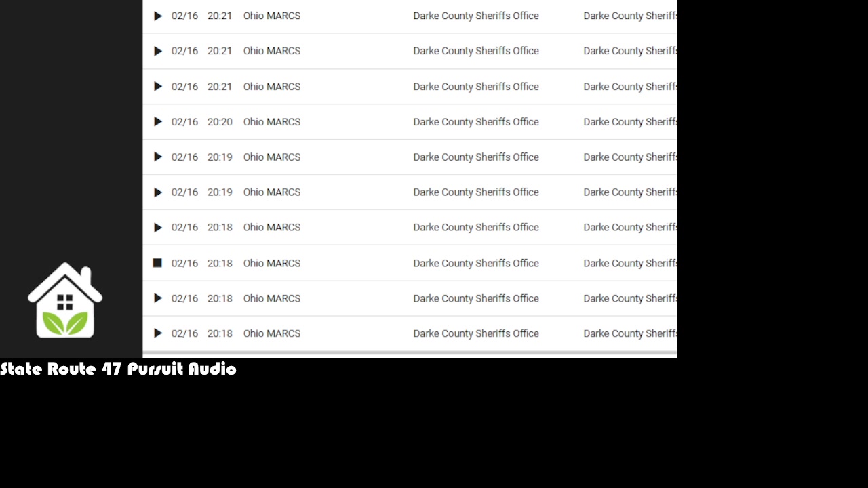
Task: Select Darke County Sheriffs Office in the stop icon row
Action: tap(476, 263)
